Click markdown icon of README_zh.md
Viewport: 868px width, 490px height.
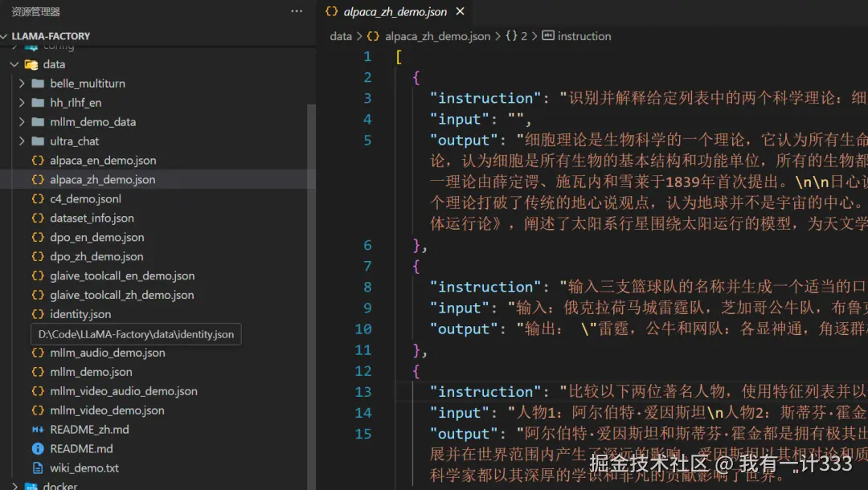tap(38, 429)
